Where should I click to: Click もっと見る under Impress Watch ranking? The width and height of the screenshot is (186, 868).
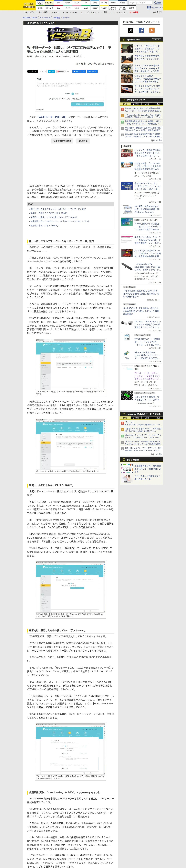point(157,454)
